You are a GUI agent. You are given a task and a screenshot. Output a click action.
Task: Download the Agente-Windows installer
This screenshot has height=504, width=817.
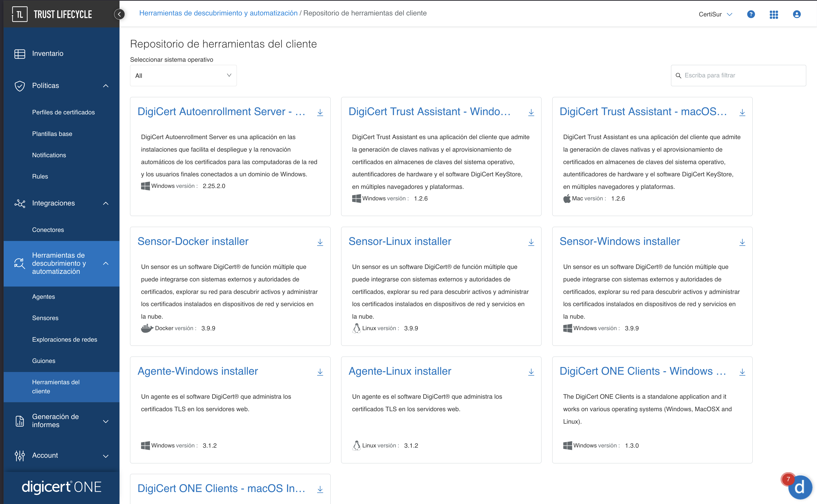(320, 372)
